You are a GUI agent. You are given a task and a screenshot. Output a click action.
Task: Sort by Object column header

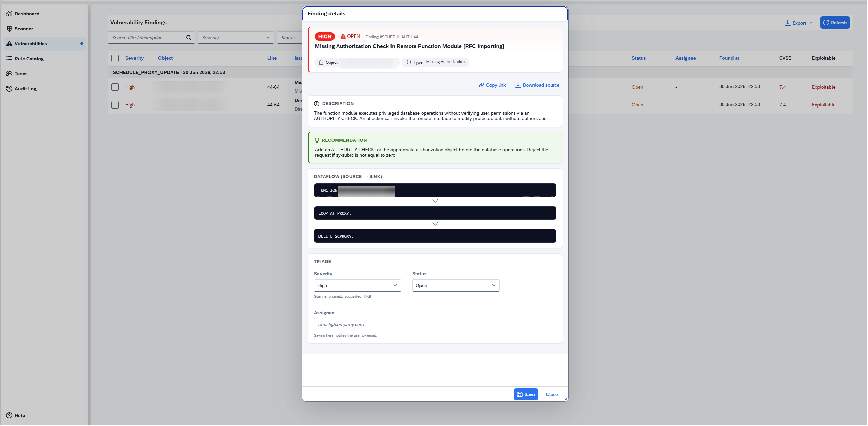coord(165,58)
